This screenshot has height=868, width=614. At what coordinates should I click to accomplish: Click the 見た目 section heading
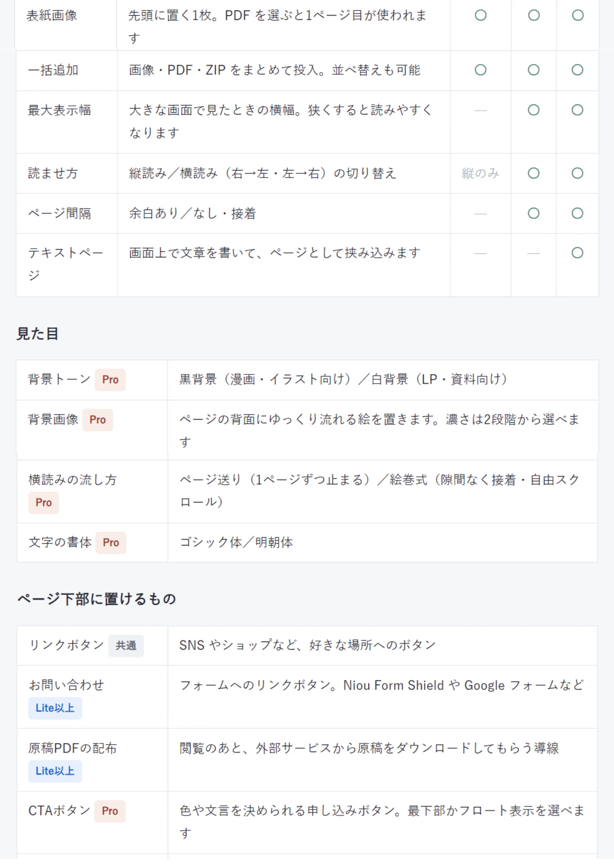pos(37,334)
